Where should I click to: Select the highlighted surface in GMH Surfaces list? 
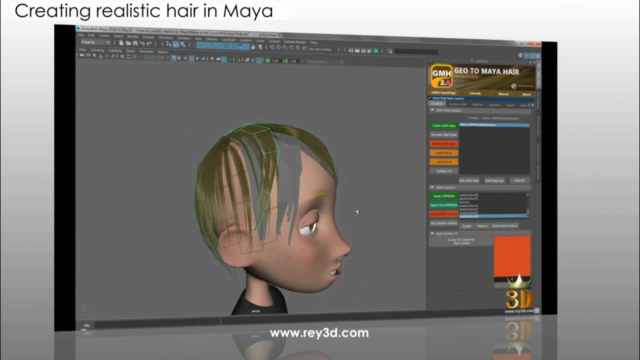[493, 216]
